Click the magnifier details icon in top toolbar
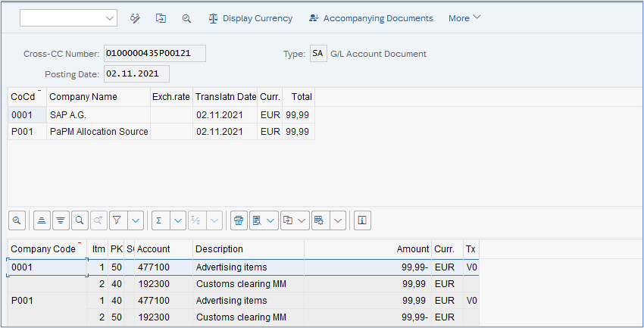 186,18
